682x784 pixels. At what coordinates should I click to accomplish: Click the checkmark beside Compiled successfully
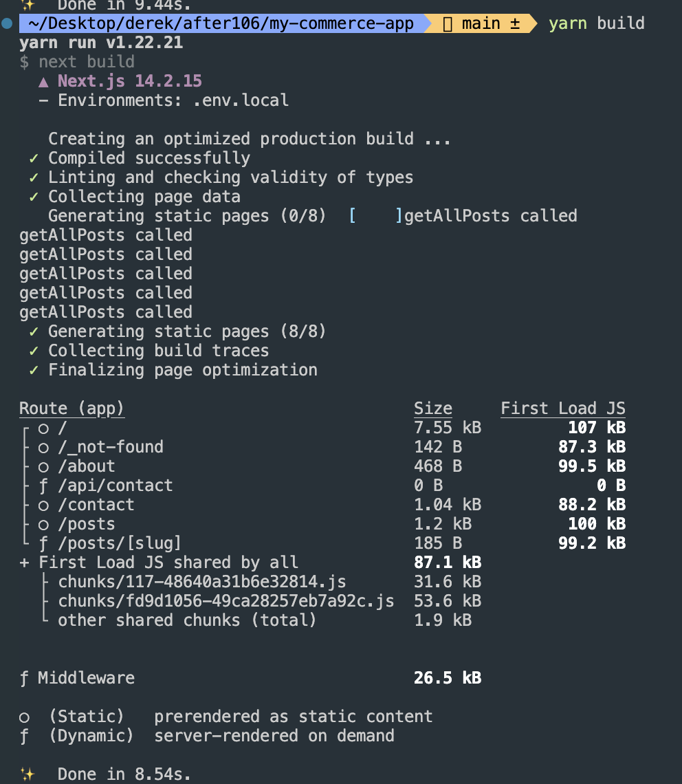pyautogui.click(x=34, y=158)
